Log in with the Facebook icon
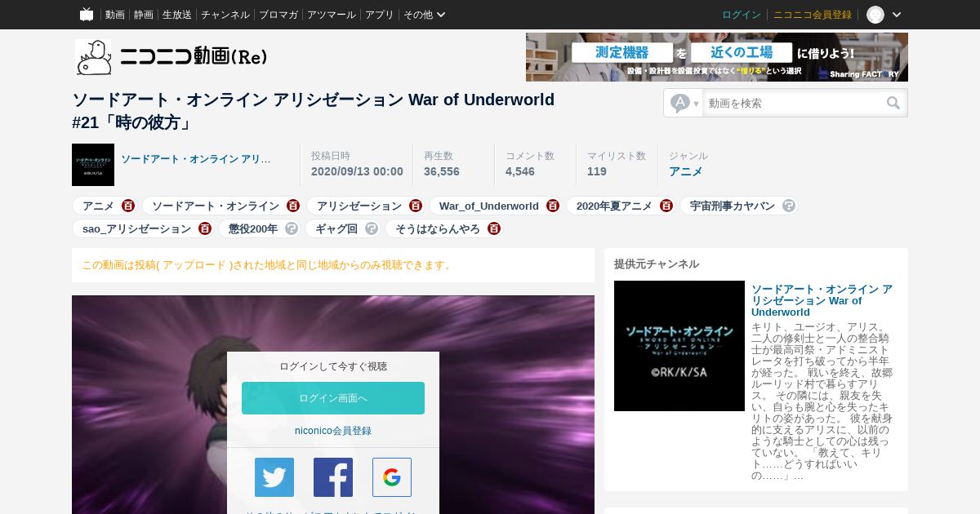 [x=333, y=477]
